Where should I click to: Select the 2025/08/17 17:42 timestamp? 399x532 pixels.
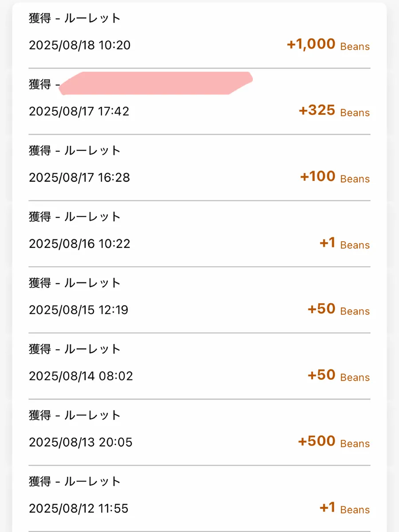79,111
